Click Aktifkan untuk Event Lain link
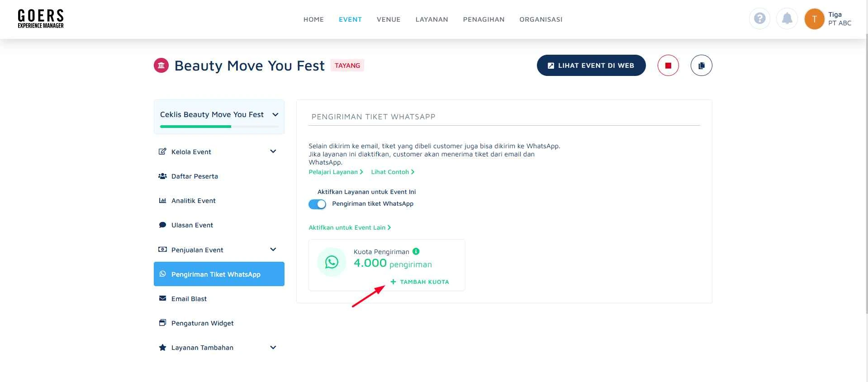 point(350,227)
